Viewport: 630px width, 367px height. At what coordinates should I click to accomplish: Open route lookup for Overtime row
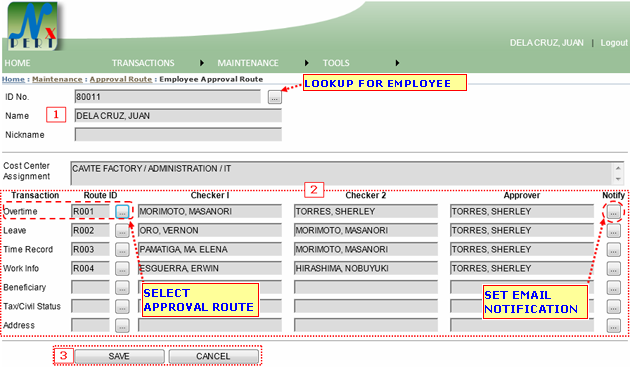122,211
